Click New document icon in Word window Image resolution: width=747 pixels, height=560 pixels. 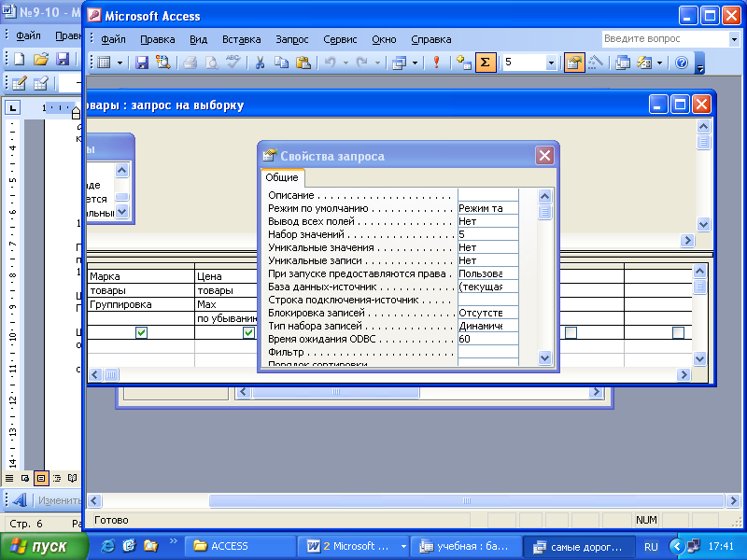coord(20,59)
